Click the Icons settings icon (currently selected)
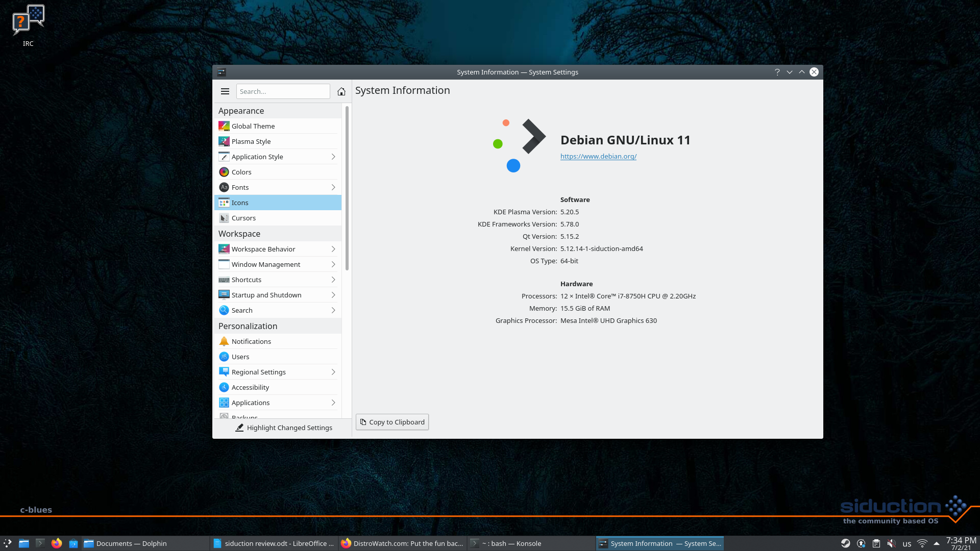 click(224, 202)
